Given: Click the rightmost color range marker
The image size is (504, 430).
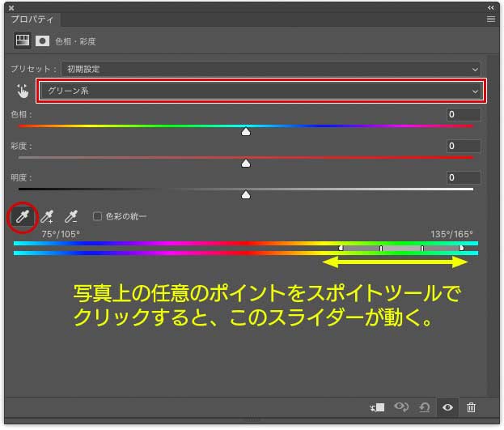Looking at the screenshot, I should pos(462,248).
